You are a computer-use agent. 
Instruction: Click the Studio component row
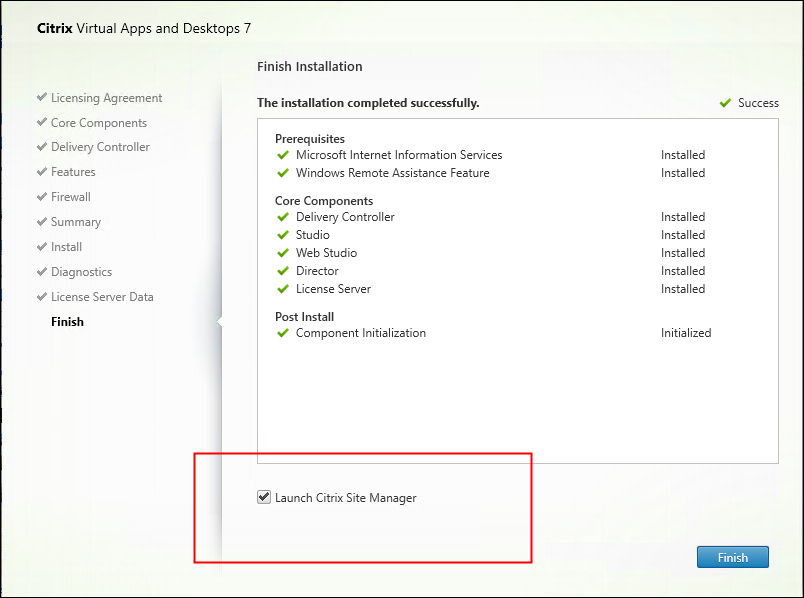coord(312,235)
